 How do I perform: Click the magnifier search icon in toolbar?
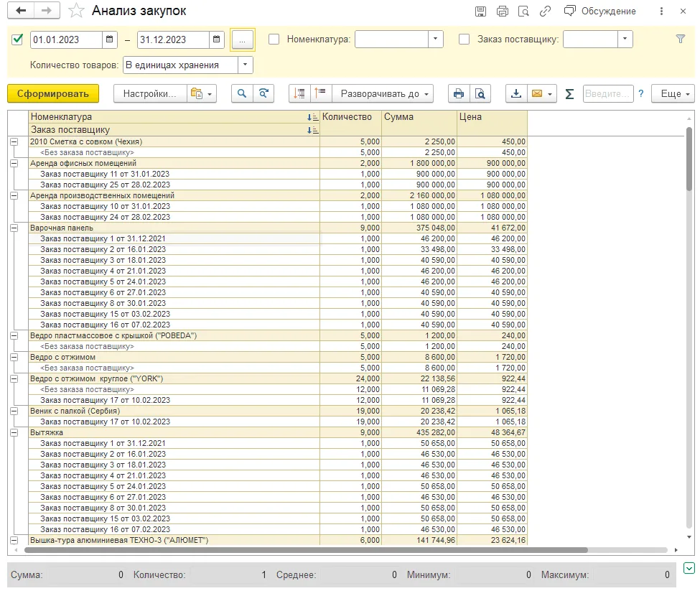[x=242, y=94]
